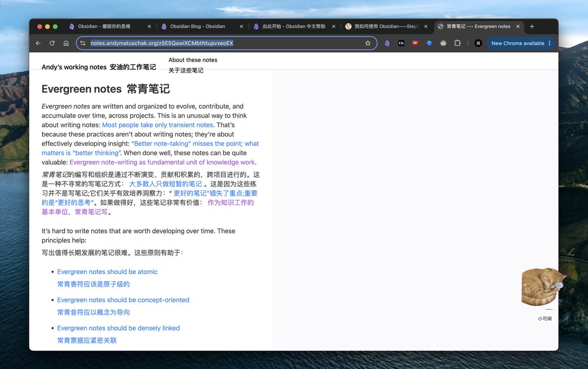Open the About these notes link

[x=193, y=60]
